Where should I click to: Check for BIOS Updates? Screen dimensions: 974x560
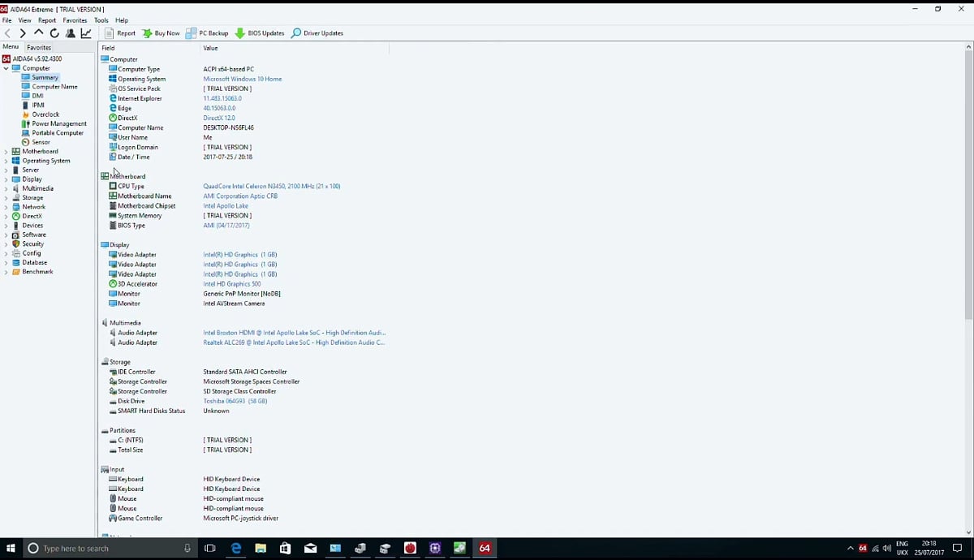click(260, 33)
